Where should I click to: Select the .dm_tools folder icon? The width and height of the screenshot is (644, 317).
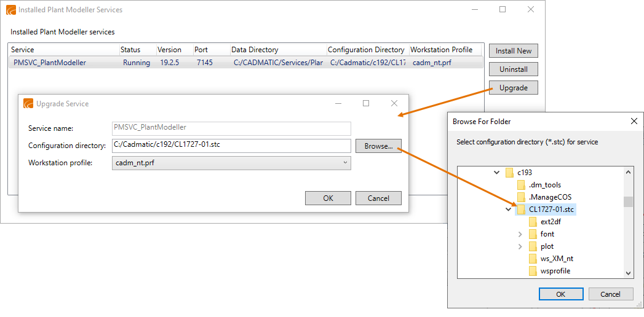click(522, 185)
